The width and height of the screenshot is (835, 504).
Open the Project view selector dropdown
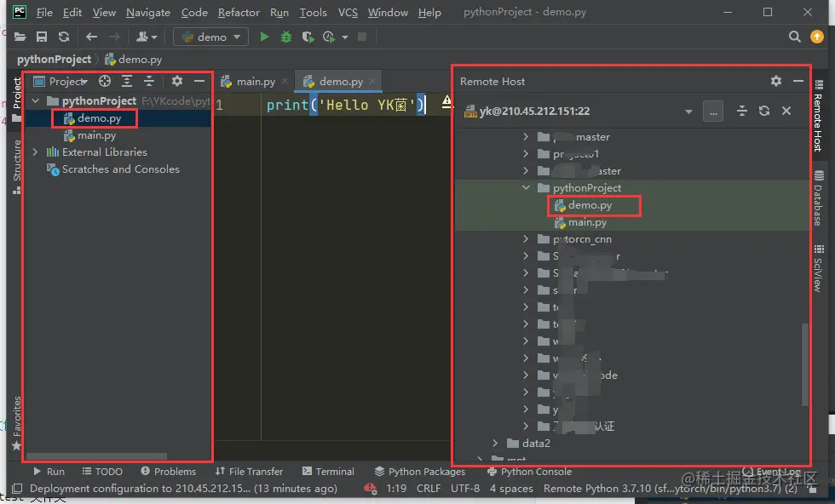(x=60, y=82)
